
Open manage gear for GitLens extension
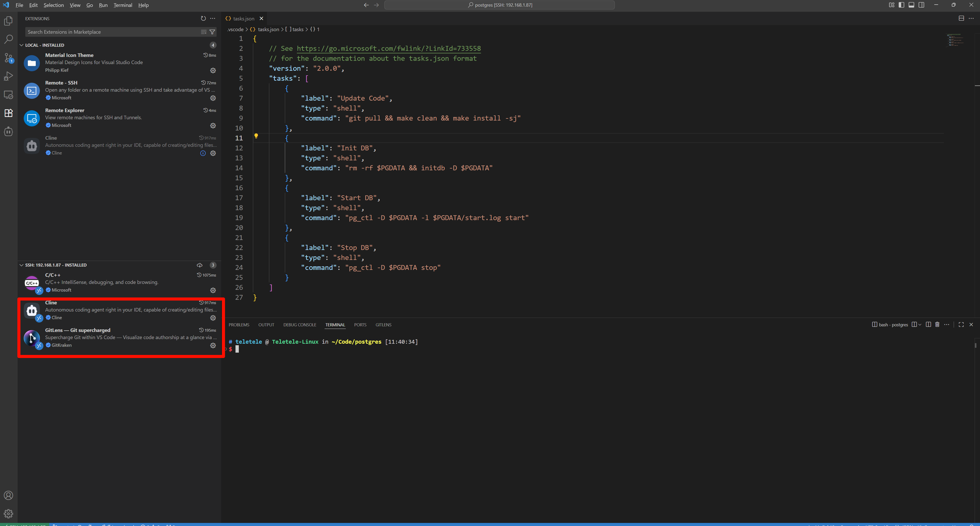coord(213,345)
